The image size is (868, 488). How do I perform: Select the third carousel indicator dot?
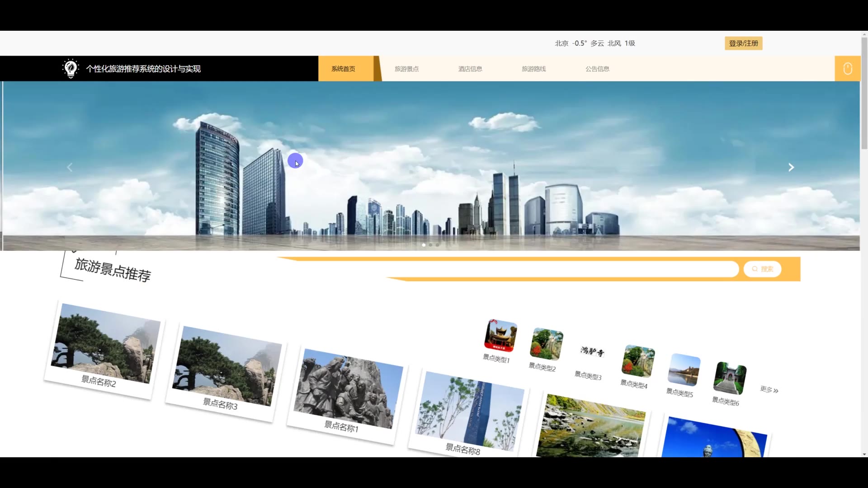pos(437,245)
